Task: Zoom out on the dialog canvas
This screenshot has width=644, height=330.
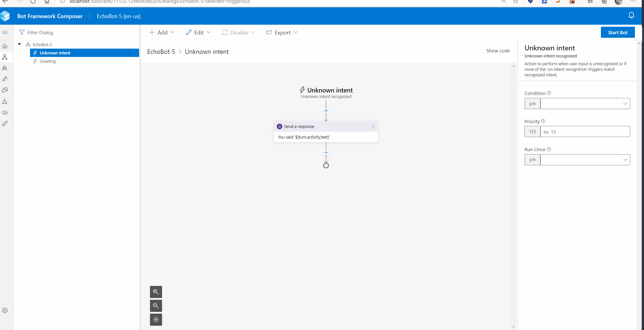Action: (156, 306)
